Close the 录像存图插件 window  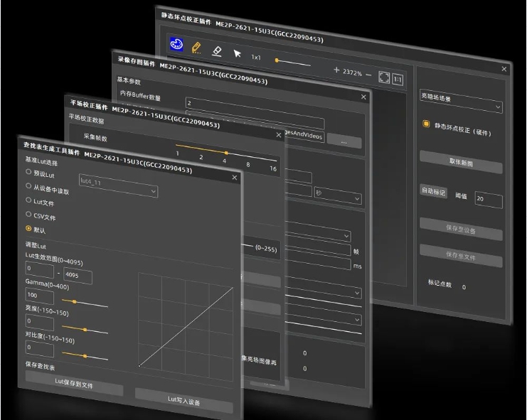tap(363, 97)
